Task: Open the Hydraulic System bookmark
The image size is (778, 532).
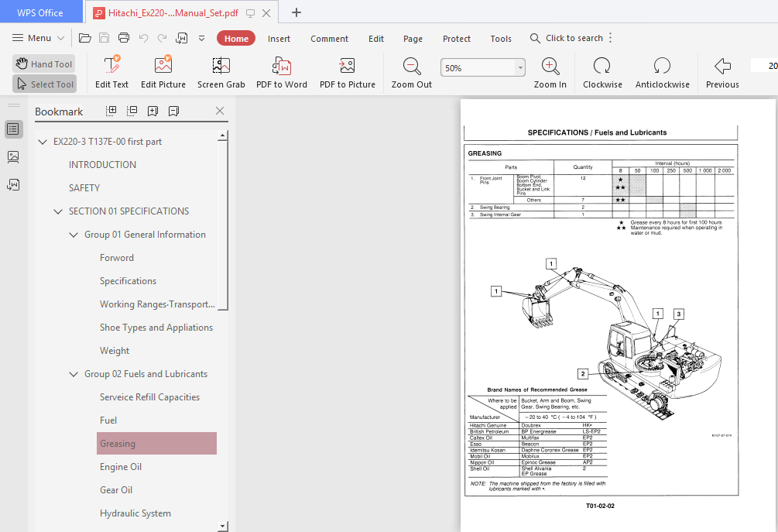Action: click(135, 513)
